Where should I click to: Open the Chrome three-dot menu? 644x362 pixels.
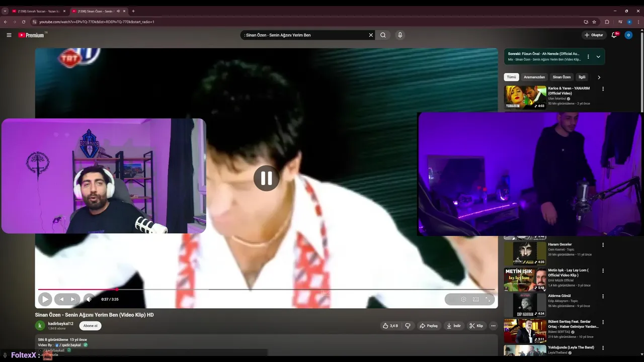click(639, 22)
